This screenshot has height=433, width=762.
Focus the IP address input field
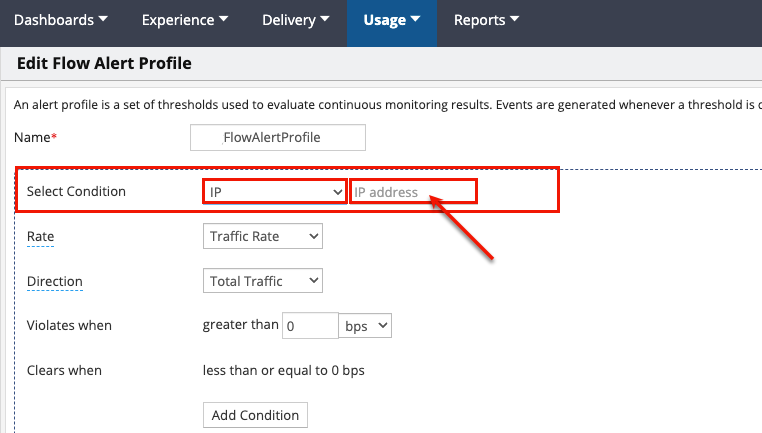tap(413, 191)
